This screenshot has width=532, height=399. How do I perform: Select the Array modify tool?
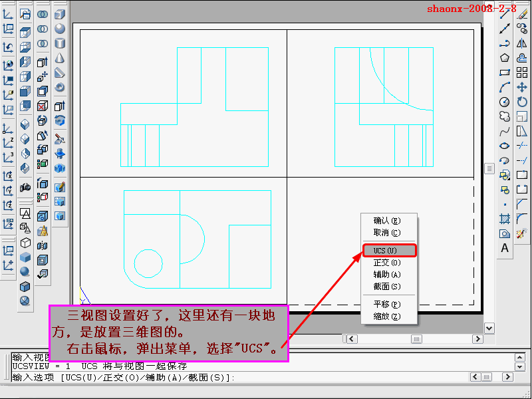pos(522,72)
